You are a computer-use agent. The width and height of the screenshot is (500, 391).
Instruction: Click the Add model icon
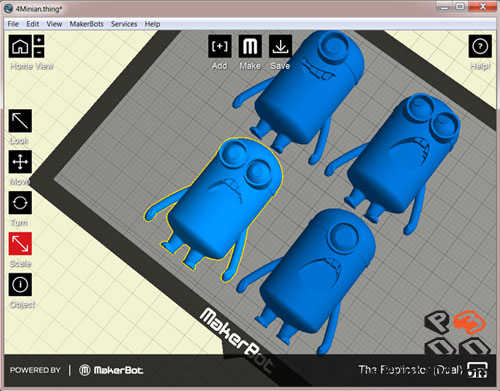(x=220, y=46)
